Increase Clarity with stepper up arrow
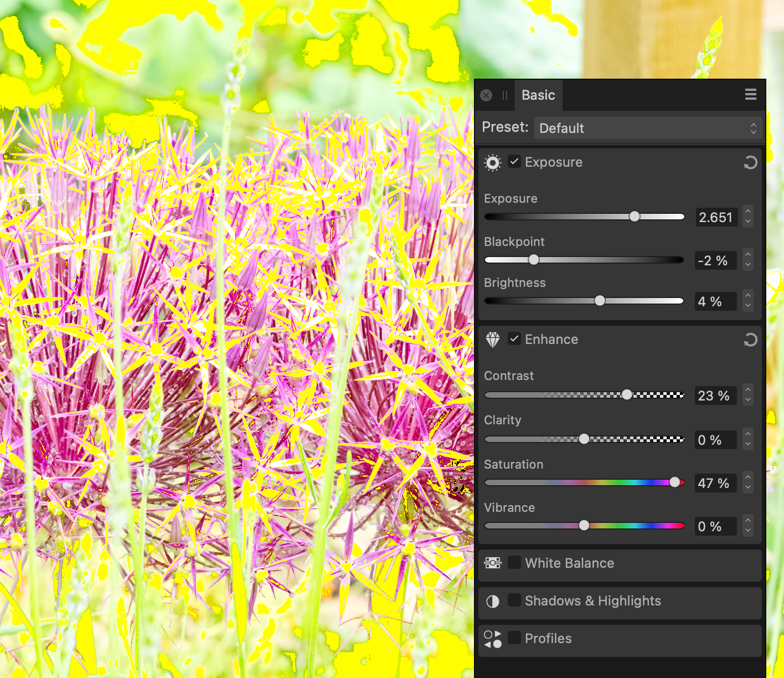This screenshot has width=784, height=678. [748, 434]
